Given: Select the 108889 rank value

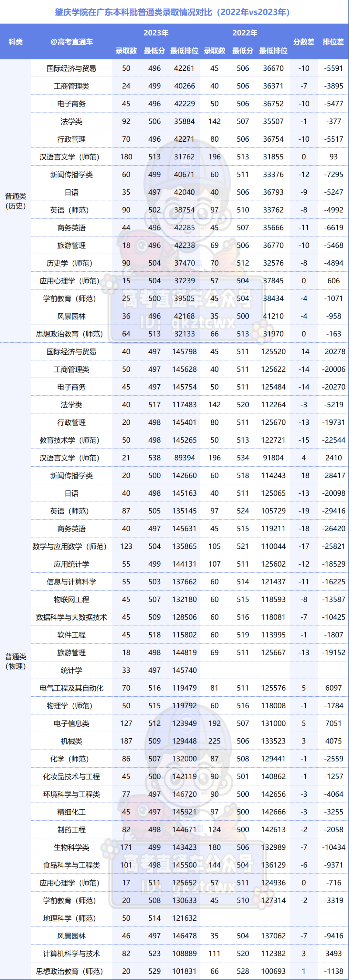Looking at the screenshot, I should point(185,953).
